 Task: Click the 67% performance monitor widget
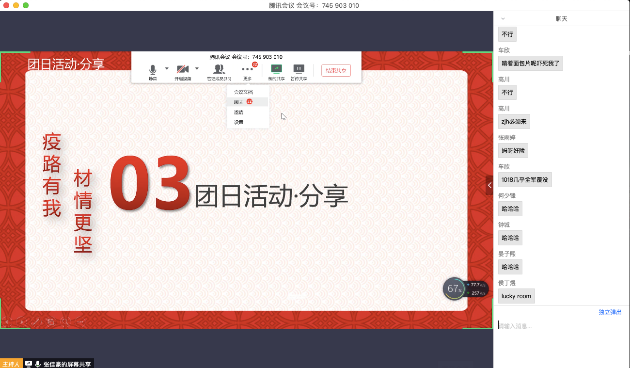click(454, 288)
